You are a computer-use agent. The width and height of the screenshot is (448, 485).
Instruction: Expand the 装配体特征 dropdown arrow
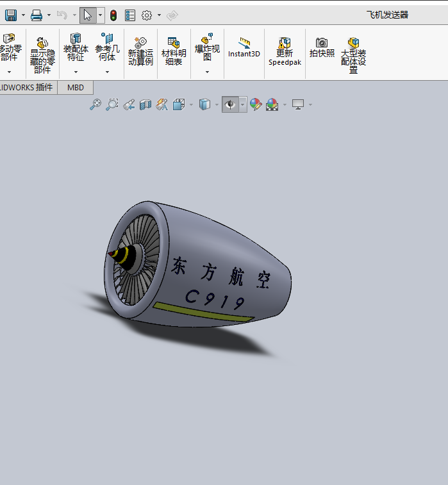[76, 72]
